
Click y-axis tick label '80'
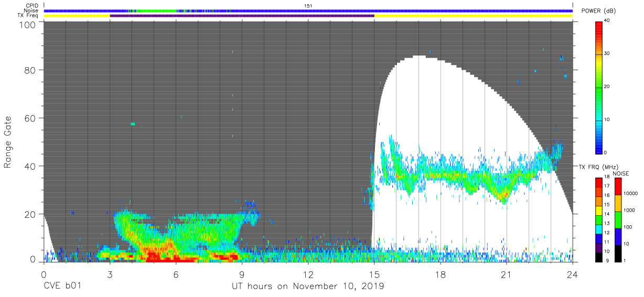tap(30, 70)
